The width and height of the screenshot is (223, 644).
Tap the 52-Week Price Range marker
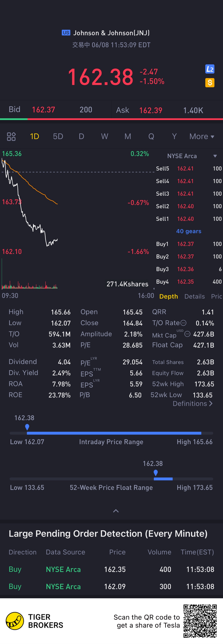click(x=155, y=472)
